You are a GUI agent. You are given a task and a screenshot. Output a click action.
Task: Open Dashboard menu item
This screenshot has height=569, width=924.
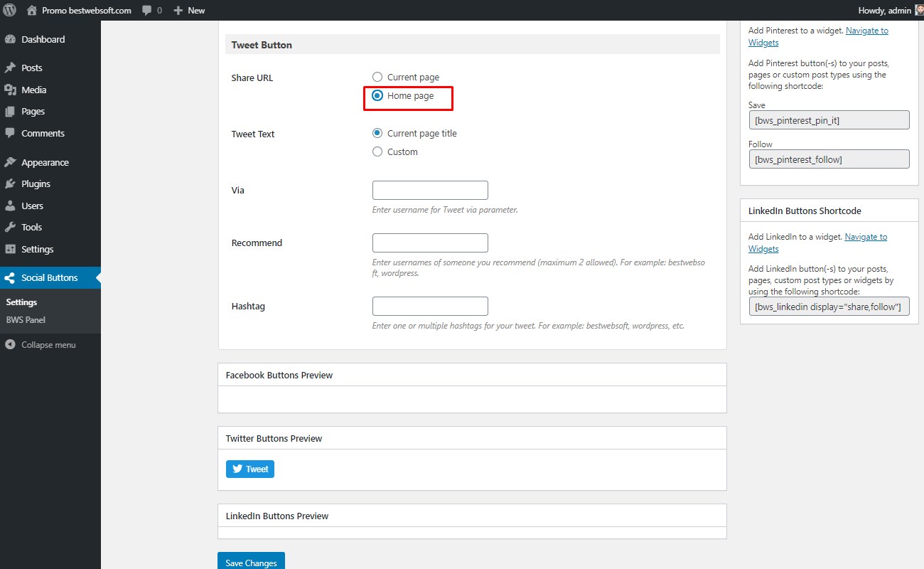point(50,39)
